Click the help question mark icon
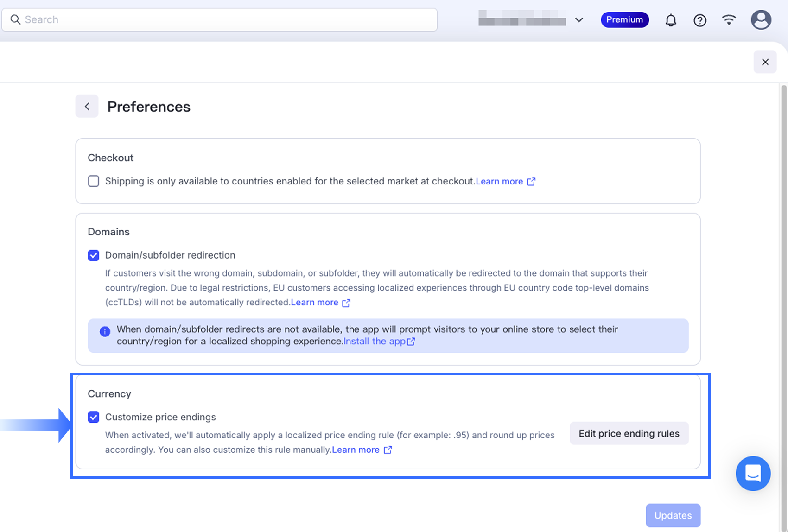This screenshot has height=532, width=788. pos(700,20)
